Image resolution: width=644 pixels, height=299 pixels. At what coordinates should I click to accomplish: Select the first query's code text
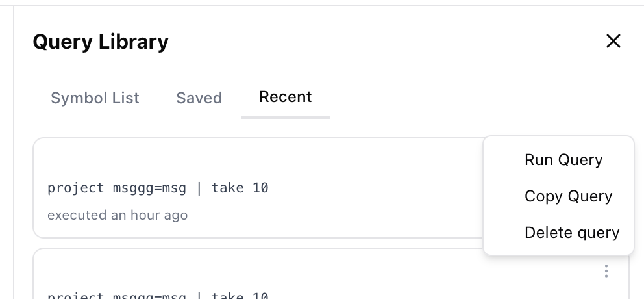pos(158,188)
